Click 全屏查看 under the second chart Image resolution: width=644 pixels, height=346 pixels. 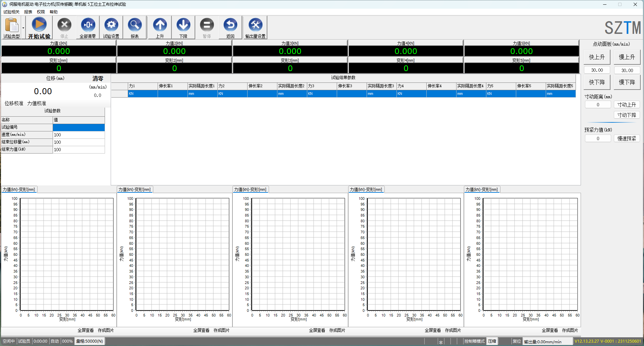click(x=201, y=330)
